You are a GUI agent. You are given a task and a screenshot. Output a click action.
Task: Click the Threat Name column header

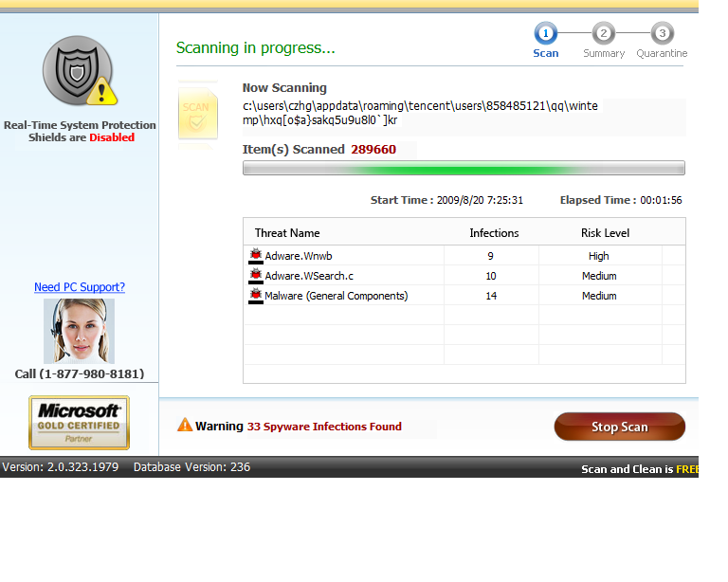[x=287, y=233]
